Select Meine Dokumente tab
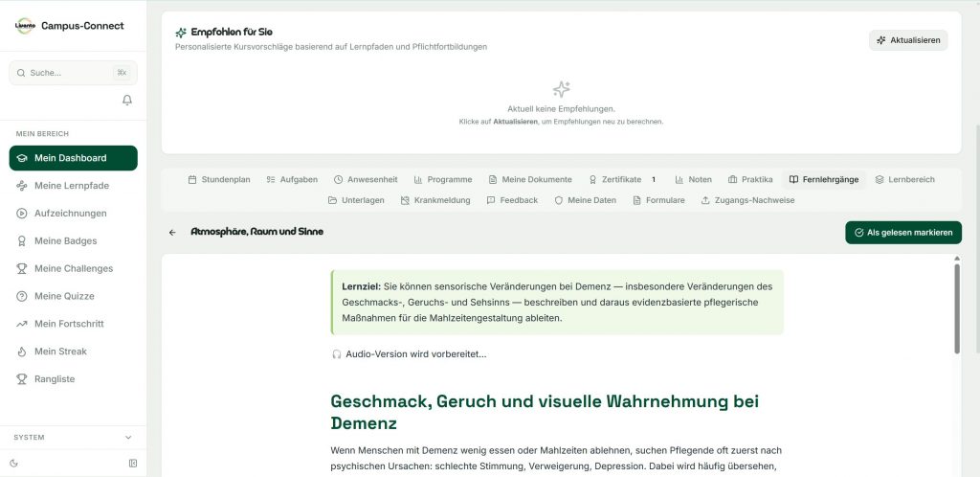Image resolution: width=980 pixels, height=477 pixels. click(x=530, y=179)
